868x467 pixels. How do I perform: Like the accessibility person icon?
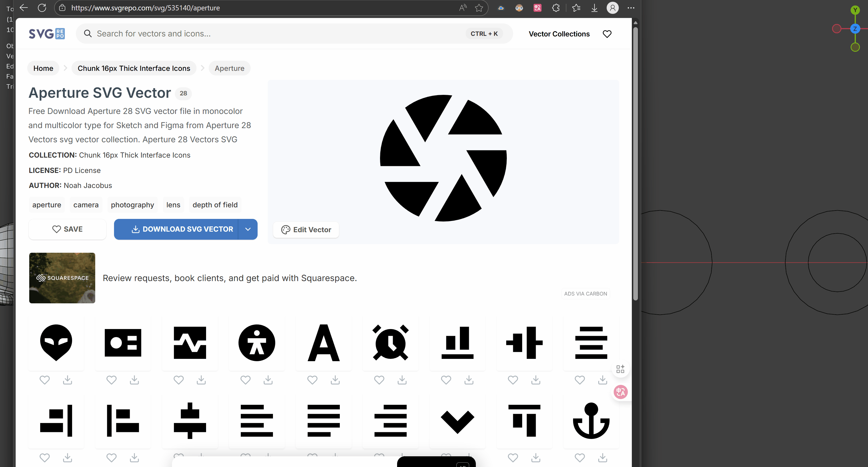(245, 380)
